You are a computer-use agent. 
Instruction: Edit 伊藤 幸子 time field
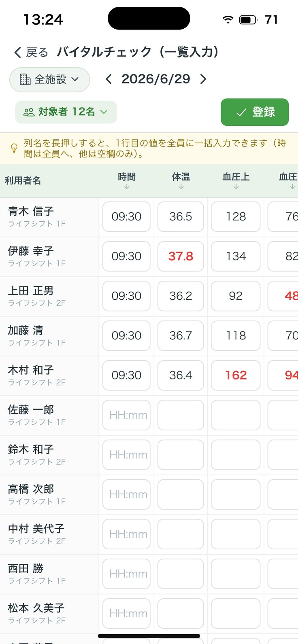pos(126,256)
